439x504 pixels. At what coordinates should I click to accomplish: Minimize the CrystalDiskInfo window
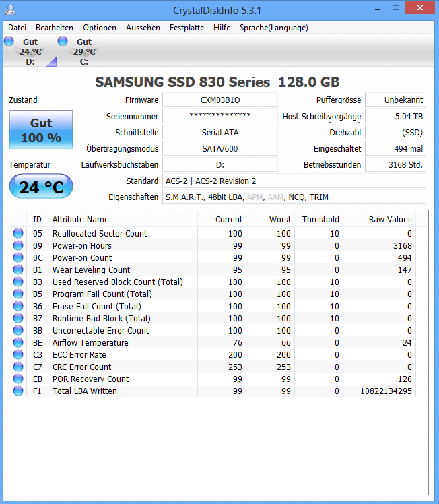coord(378,9)
